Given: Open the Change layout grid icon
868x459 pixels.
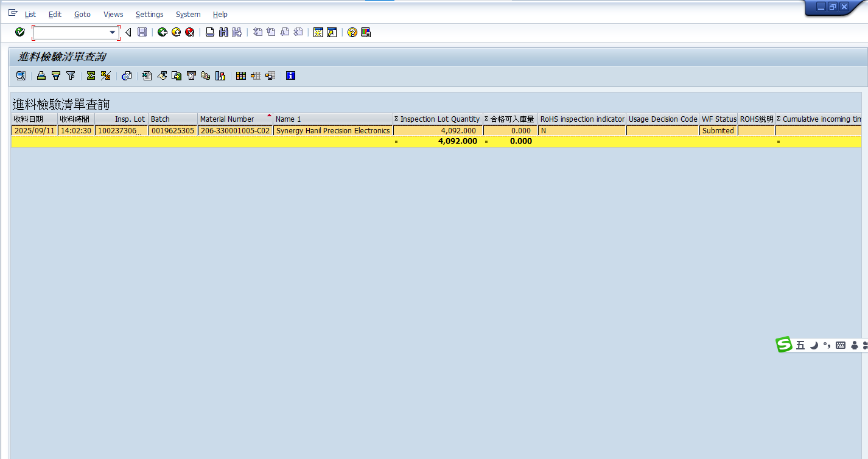Looking at the screenshot, I should (241, 76).
